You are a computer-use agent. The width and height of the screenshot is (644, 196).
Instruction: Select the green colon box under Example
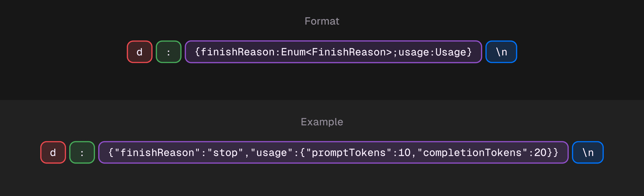(x=82, y=152)
